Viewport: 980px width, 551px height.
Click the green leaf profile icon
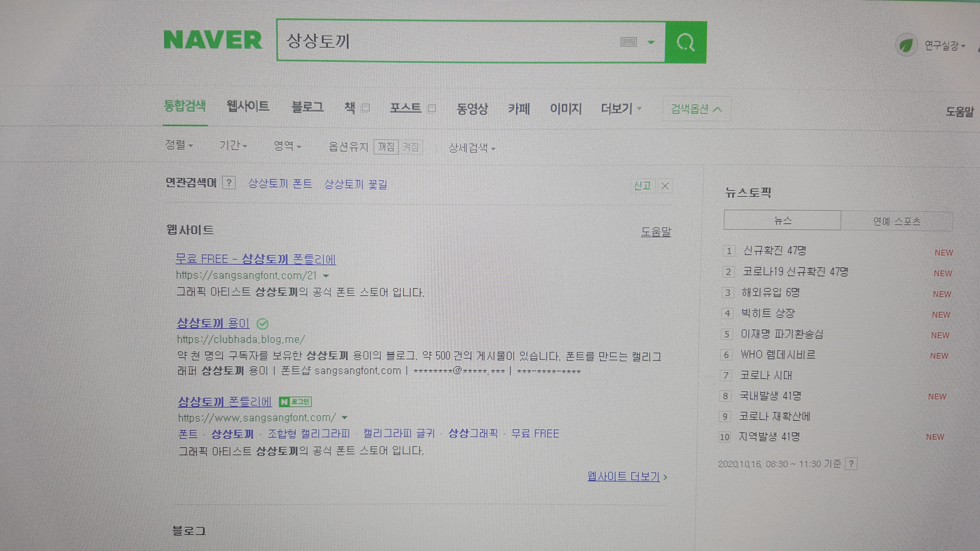coord(906,46)
